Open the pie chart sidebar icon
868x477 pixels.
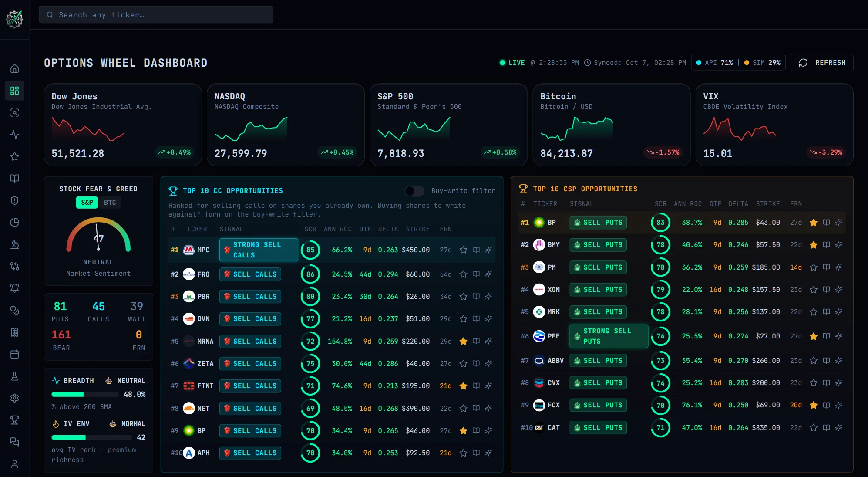pos(14,223)
